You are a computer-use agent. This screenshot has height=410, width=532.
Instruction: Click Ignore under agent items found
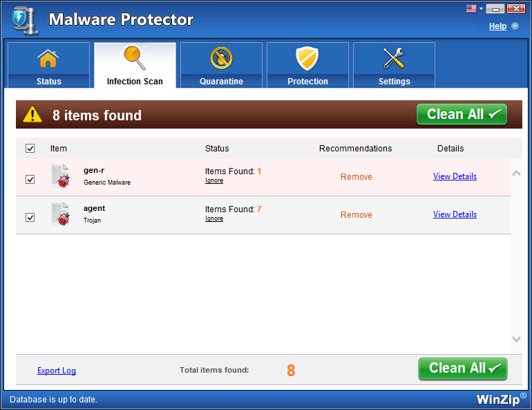(214, 218)
